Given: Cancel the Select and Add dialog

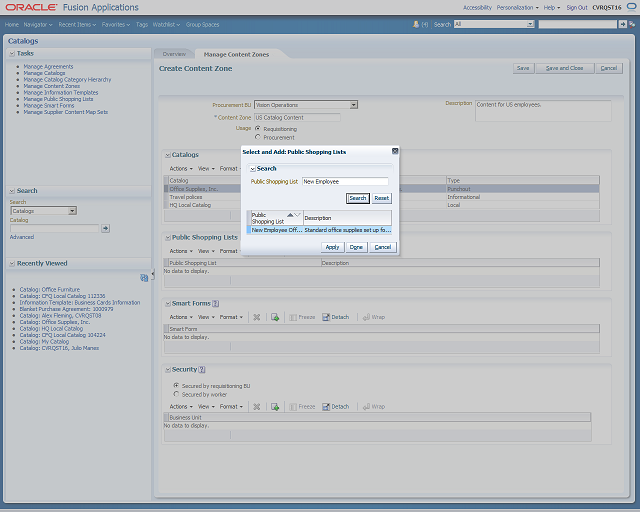Looking at the screenshot, I should (382, 247).
